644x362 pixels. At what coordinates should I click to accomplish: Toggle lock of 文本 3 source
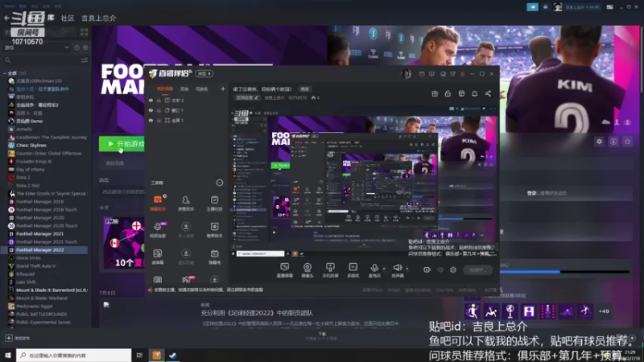coord(159,100)
